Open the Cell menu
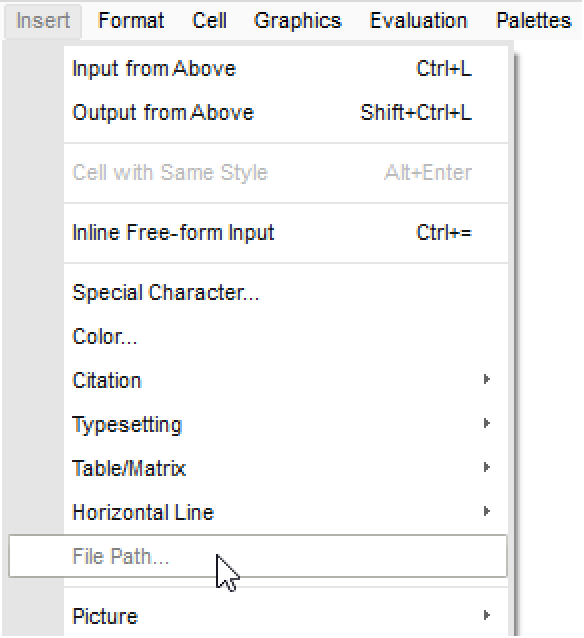 [x=209, y=21]
